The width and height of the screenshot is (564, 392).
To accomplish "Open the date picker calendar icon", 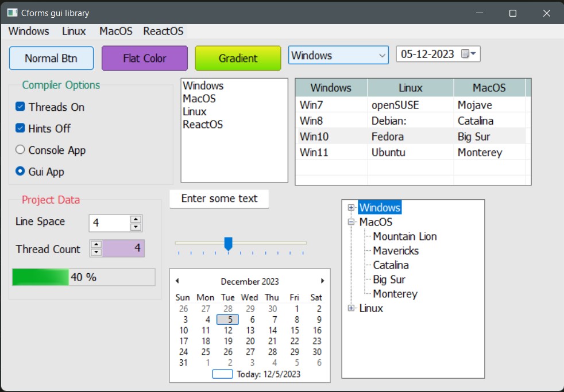I will (468, 54).
